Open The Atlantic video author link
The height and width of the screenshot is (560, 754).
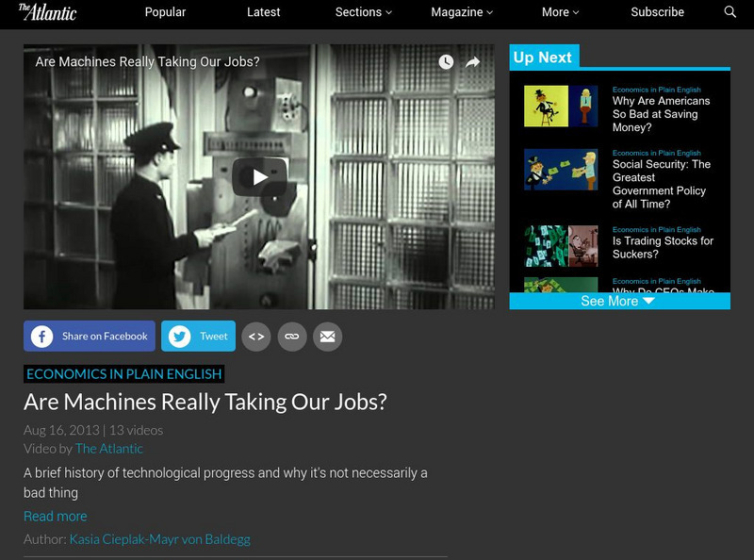click(109, 449)
